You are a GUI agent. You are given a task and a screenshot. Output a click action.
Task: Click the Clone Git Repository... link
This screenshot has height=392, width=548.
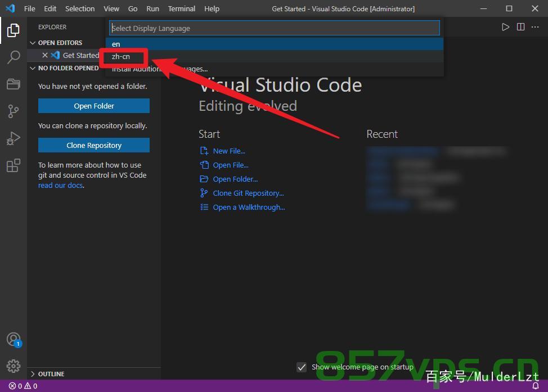248,193
